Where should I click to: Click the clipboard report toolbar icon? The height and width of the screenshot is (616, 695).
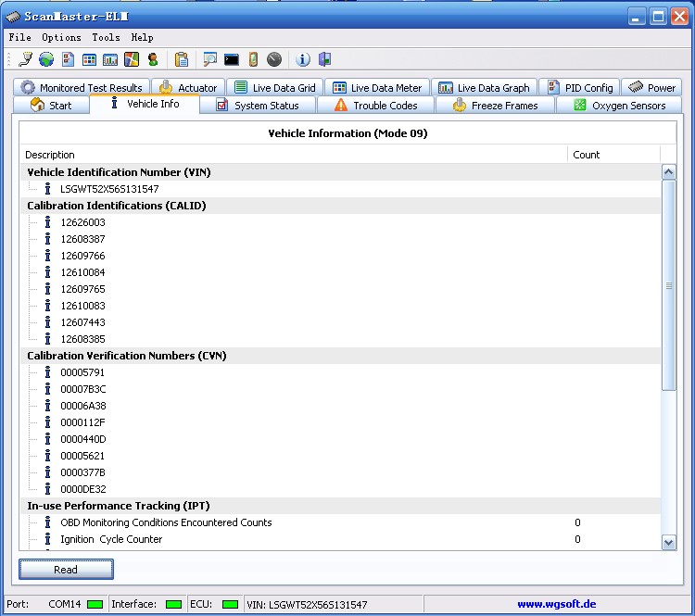point(182,59)
